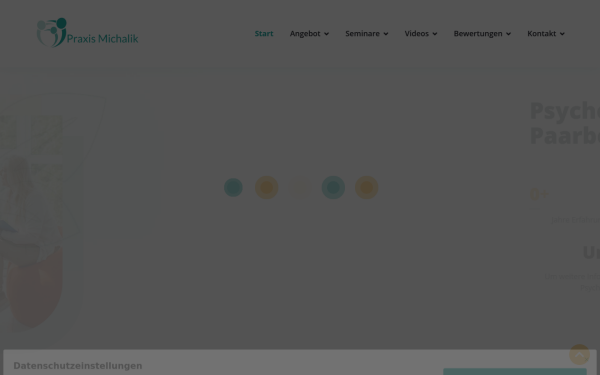Open the Kontakt menu item
600x375 pixels.
point(541,34)
